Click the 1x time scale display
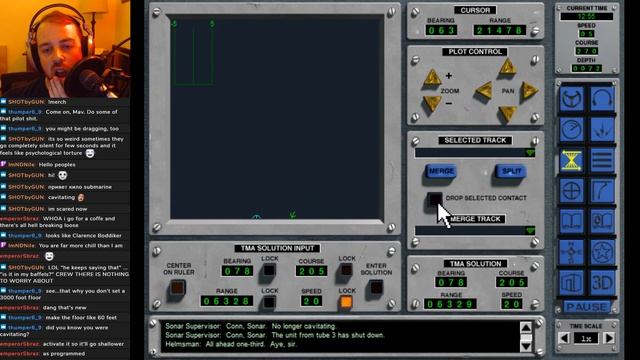Viewport: 640px width, 360px height. pos(586,338)
